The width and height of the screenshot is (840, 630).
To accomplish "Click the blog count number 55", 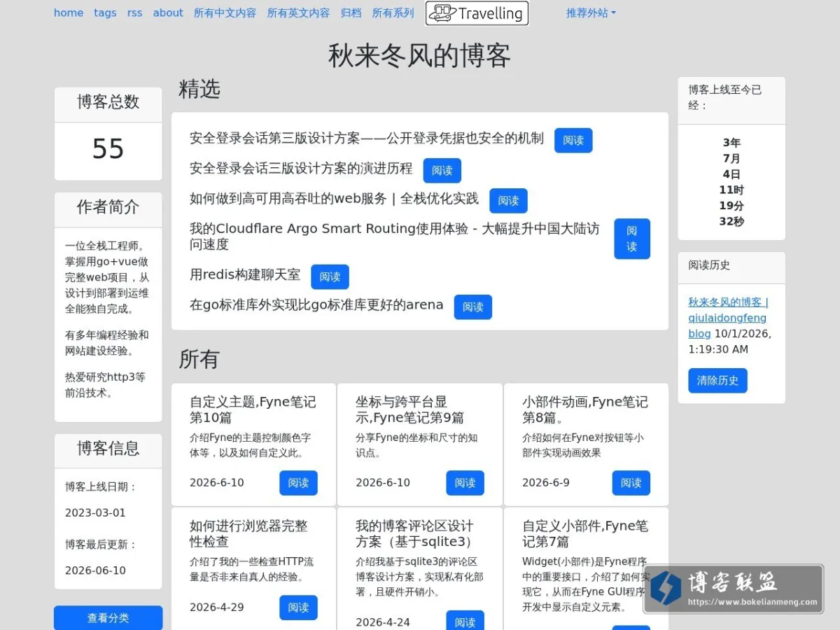I will click(108, 148).
